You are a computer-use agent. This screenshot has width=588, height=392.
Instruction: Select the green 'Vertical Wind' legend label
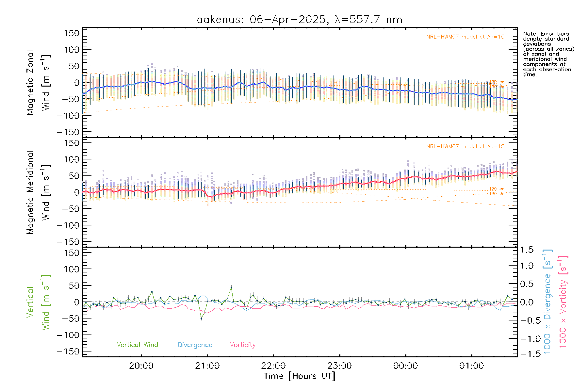(x=137, y=345)
